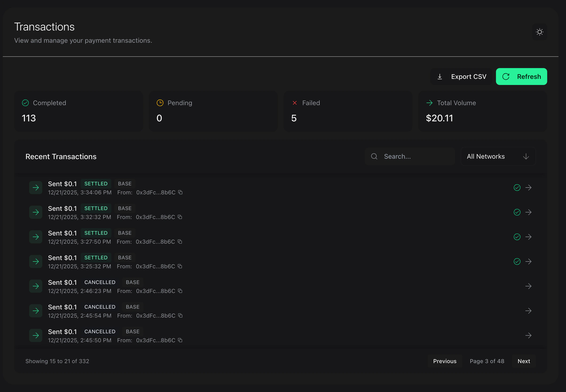The width and height of the screenshot is (566, 392).
Task: Copy sender address of the 3:27:50 PM transaction
Action: (x=180, y=242)
